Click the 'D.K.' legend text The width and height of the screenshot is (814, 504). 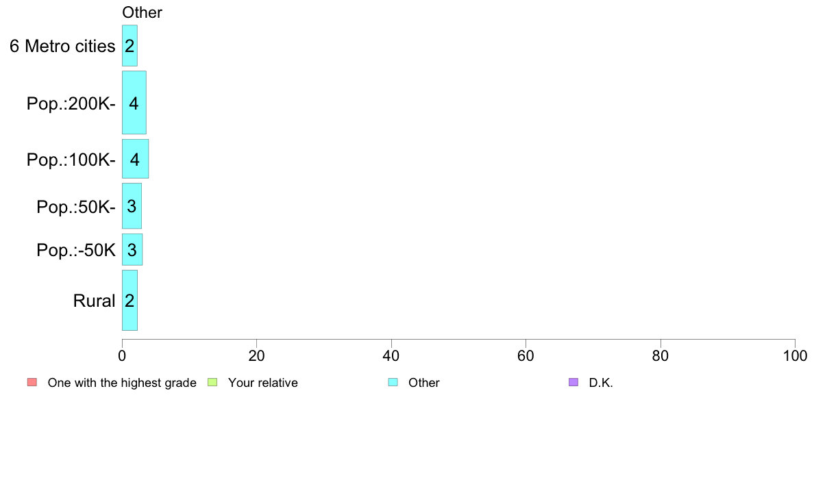601,383
